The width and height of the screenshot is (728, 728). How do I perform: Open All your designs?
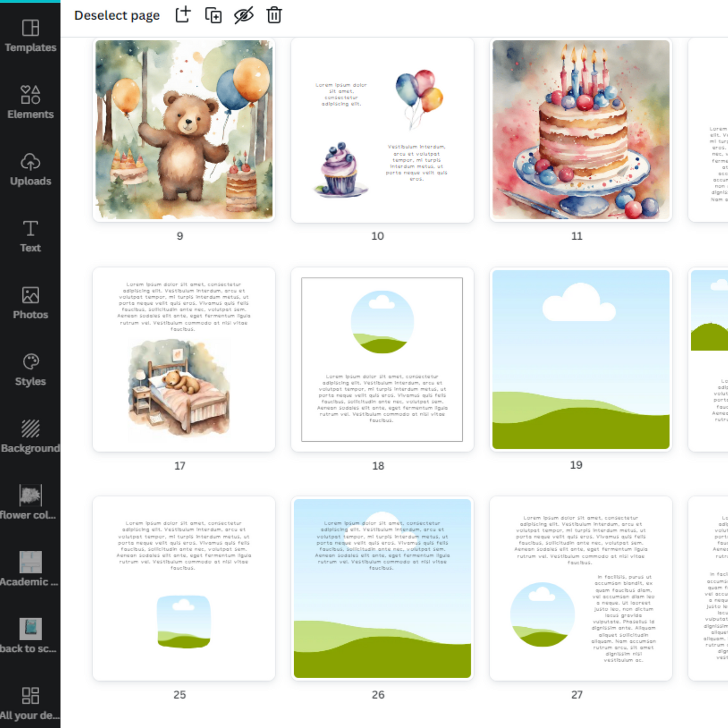click(x=30, y=703)
